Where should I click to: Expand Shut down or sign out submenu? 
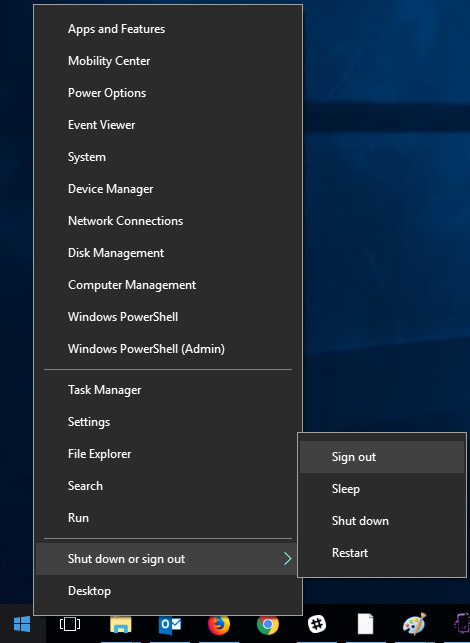click(166, 559)
